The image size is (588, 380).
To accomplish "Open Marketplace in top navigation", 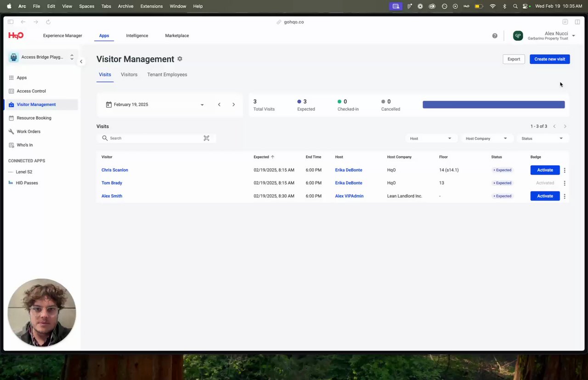I will click(177, 36).
